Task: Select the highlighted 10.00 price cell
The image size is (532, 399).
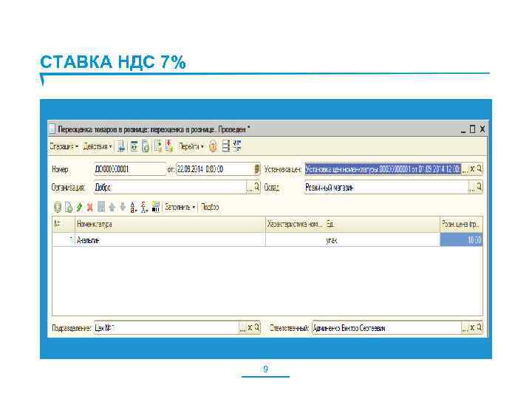Action: pyautogui.click(x=461, y=240)
